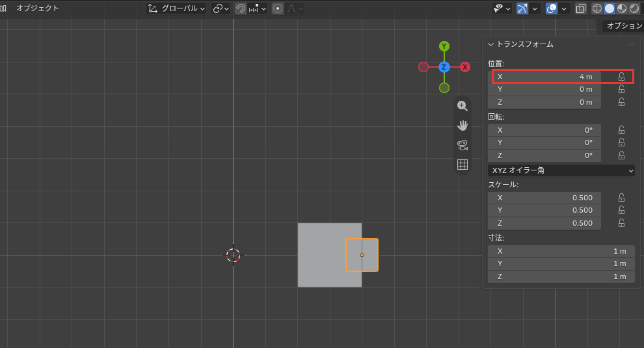Click the 3D cursor at origin
This screenshot has width=644, height=348.
click(x=234, y=255)
